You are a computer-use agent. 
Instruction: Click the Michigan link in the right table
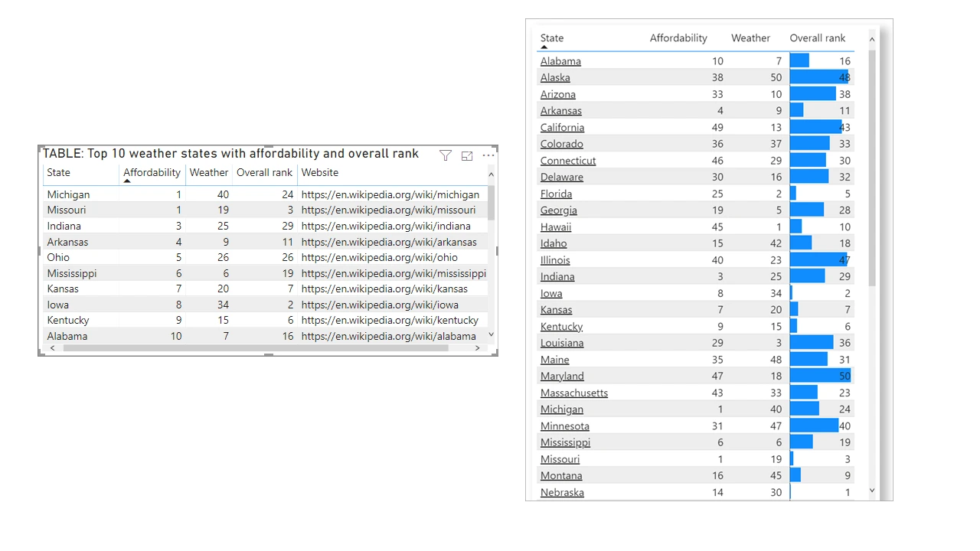pyautogui.click(x=562, y=409)
